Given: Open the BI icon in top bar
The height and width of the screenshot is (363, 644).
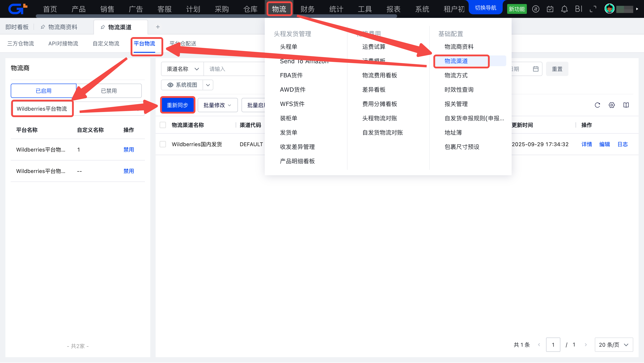Looking at the screenshot, I should coord(578,9).
